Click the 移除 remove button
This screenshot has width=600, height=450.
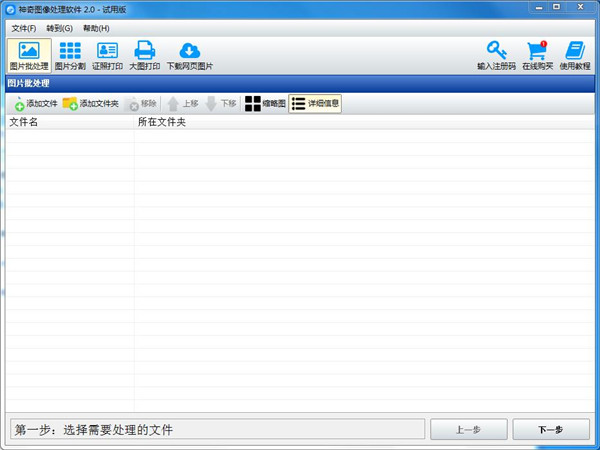pyautogui.click(x=141, y=103)
